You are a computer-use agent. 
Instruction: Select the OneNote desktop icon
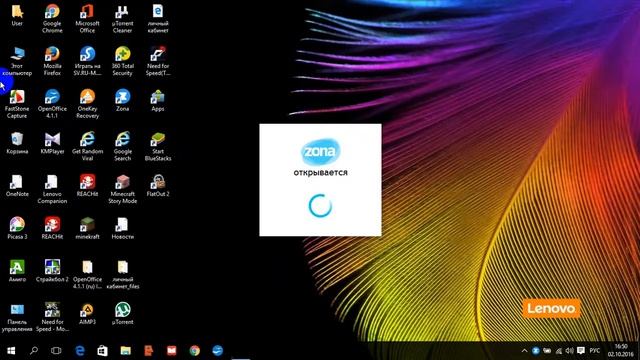[17, 186]
